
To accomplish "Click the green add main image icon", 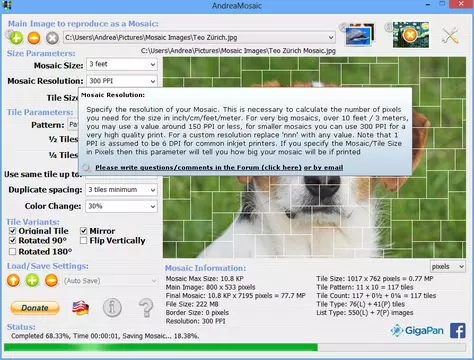I will pos(16,38).
